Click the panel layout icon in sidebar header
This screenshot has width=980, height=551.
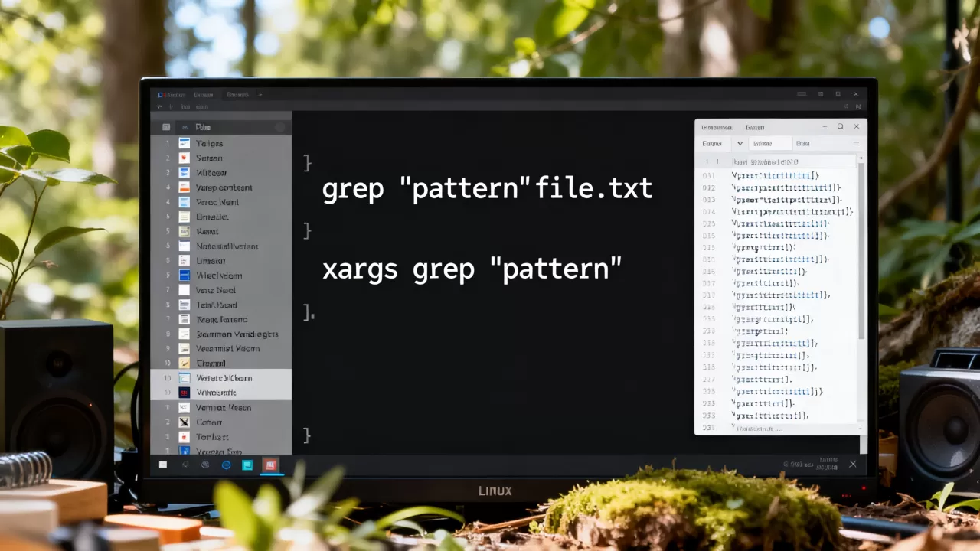tap(166, 127)
